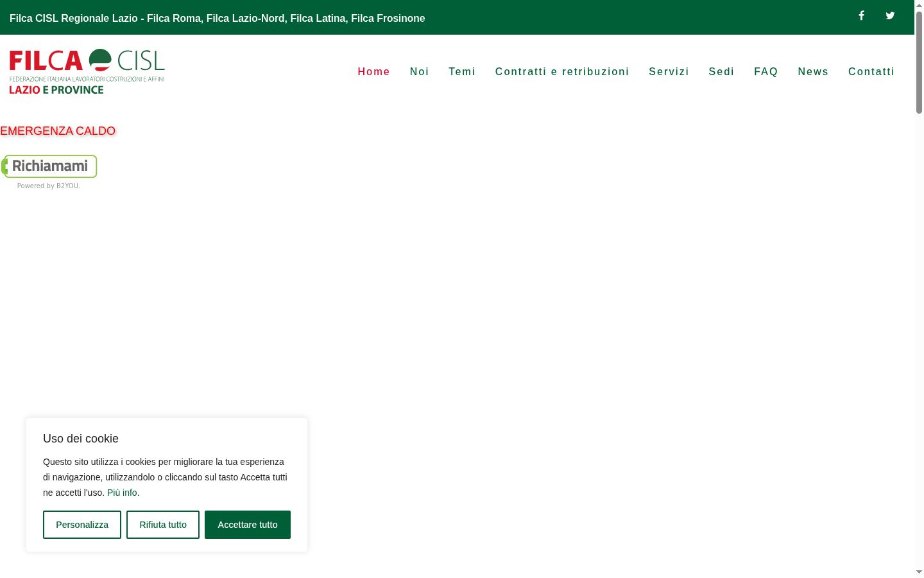Viewport: 924px width, 578px height.
Task: Open the Noi menu item
Action: click(420, 71)
